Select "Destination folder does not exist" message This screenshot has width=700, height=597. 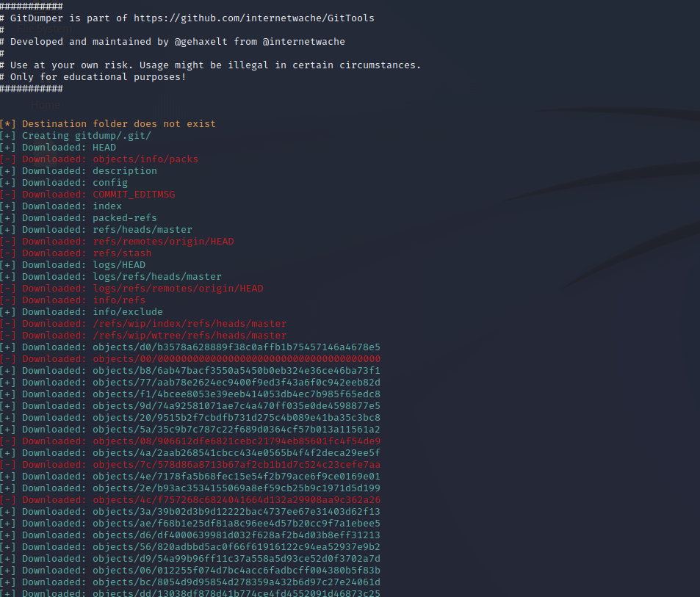(x=107, y=124)
